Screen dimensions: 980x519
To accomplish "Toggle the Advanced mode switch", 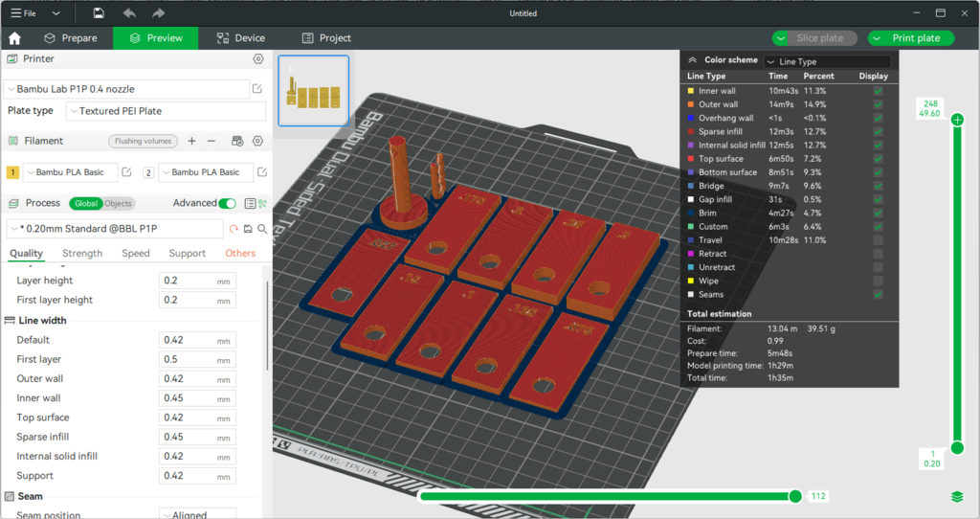I will coord(228,203).
